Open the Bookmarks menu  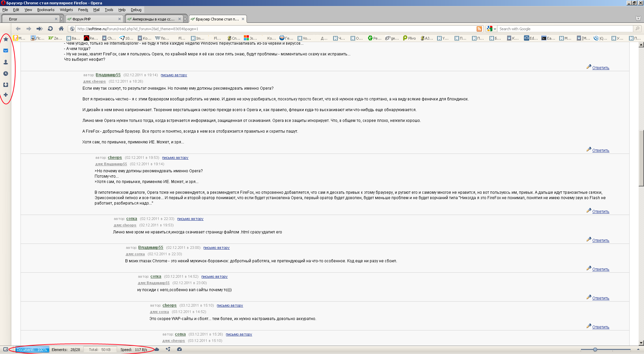pos(46,10)
